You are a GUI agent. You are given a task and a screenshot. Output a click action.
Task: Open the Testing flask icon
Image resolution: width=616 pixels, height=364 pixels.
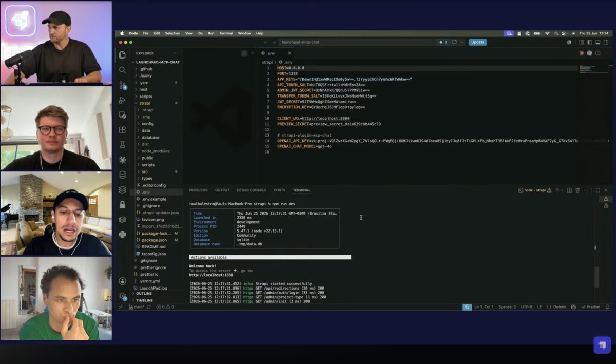tap(122, 145)
